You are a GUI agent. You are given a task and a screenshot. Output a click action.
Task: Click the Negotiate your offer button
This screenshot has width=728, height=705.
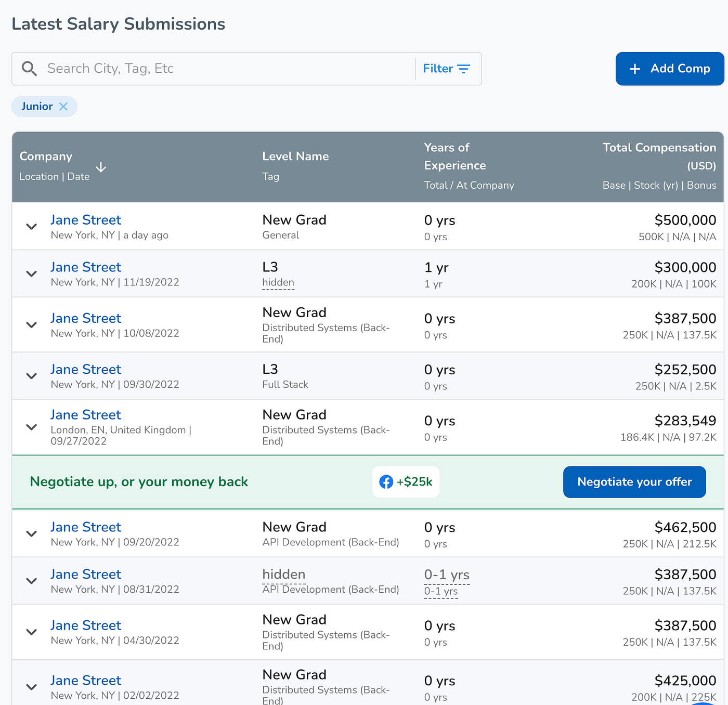click(634, 482)
